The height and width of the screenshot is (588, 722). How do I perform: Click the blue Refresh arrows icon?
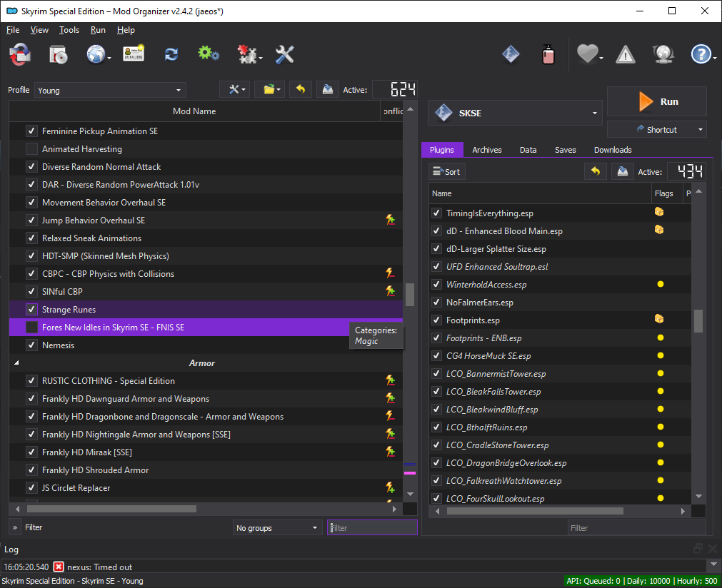(x=171, y=55)
